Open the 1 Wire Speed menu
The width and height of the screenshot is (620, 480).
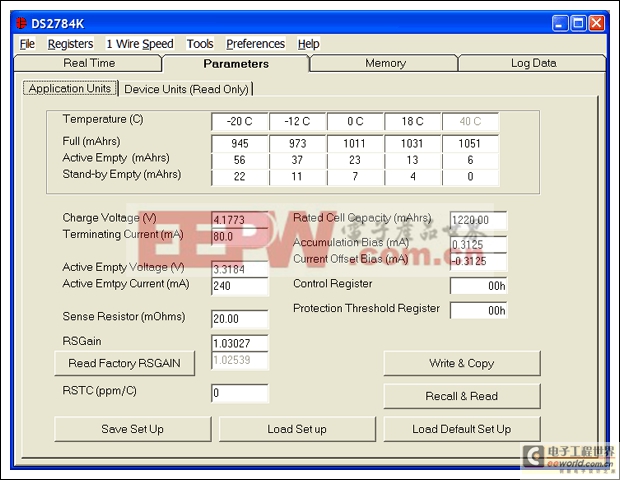click(140, 44)
